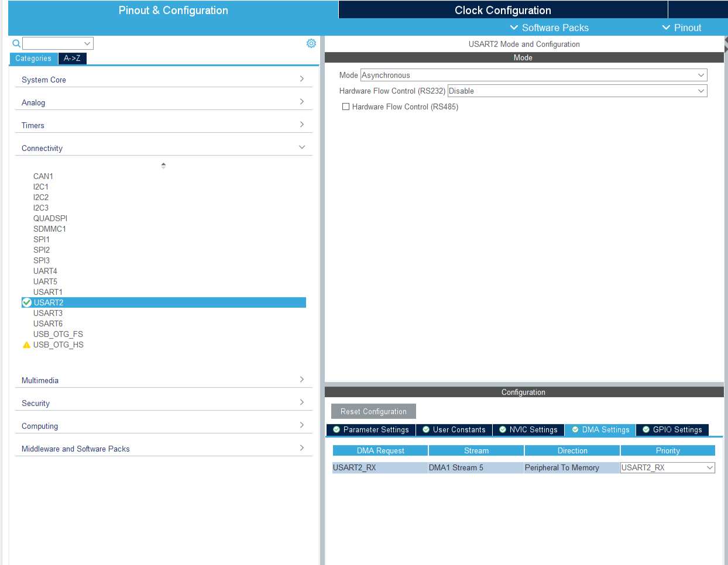Enable Hardware Flow Control (RS485) checkbox
728x565 pixels.
pyautogui.click(x=346, y=107)
